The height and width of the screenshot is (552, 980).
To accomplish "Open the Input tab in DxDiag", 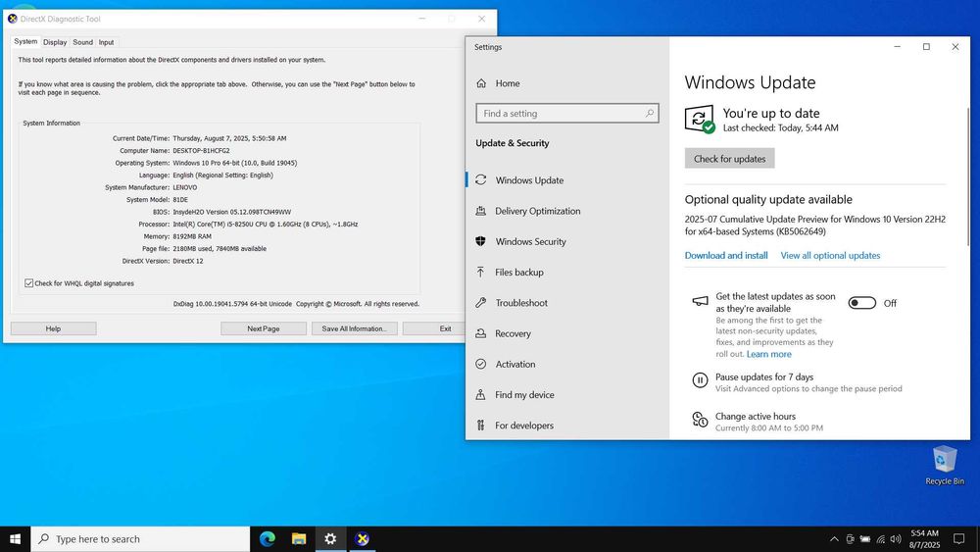I will click(106, 42).
